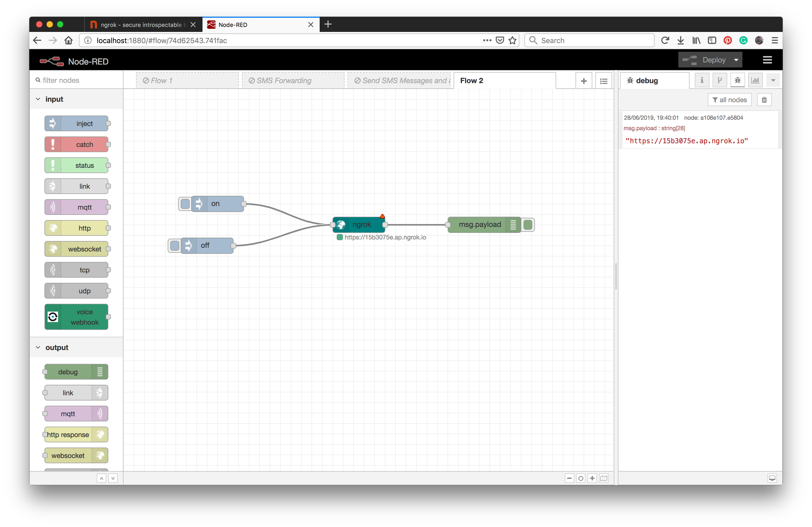Image resolution: width=812 pixels, height=527 pixels.
Task: Open browser page actions ellipsis menu
Action: 487,40
